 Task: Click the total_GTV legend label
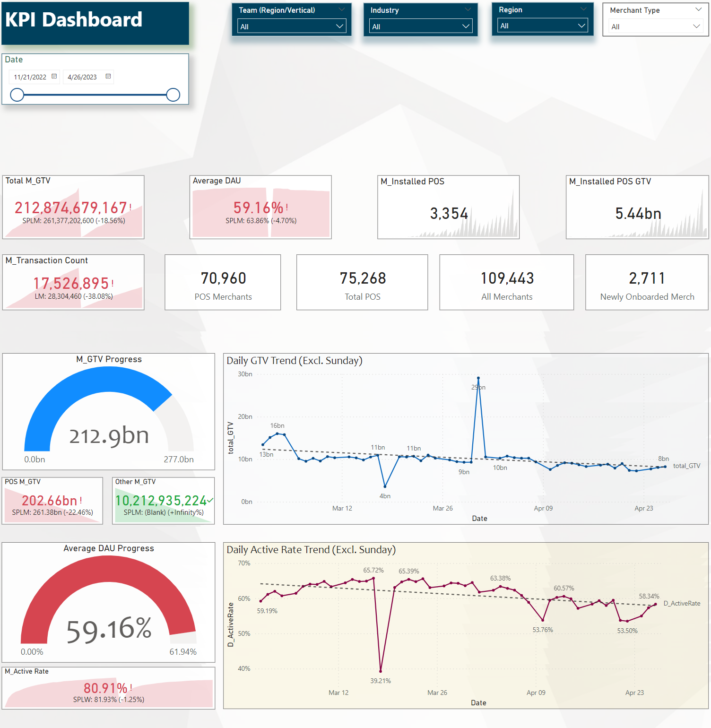686,466
